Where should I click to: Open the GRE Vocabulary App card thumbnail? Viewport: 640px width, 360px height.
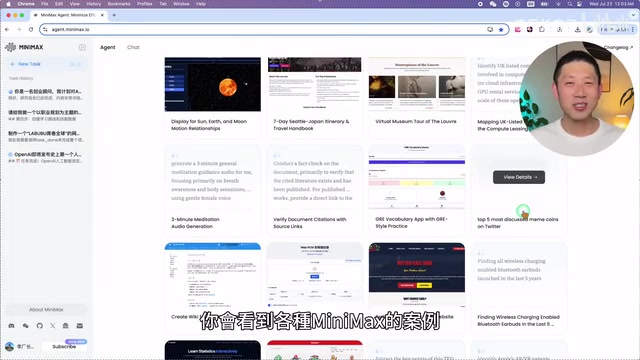pyautogui.click(x=417, y=177)
